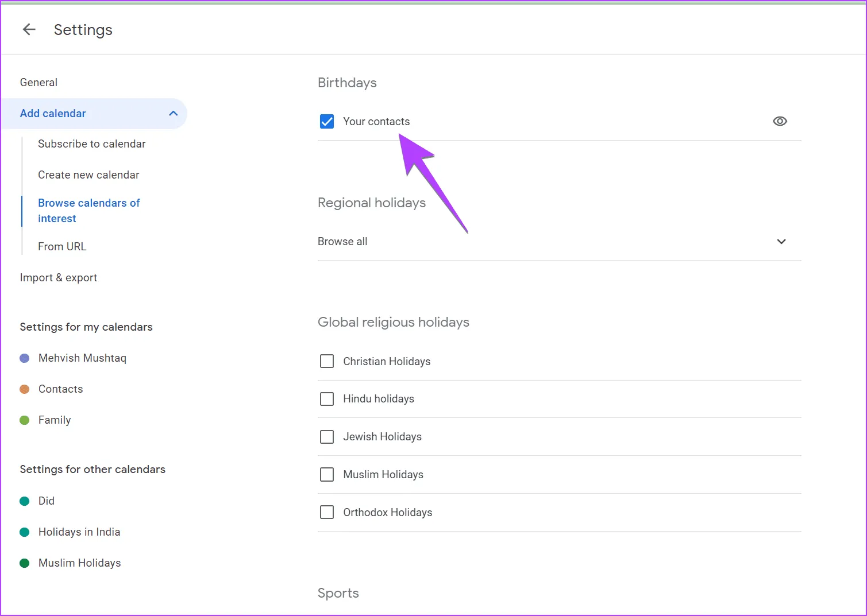Go to Subscribe to calendar
This screenshot has height=616, width=867.
(x=91, y=144)
